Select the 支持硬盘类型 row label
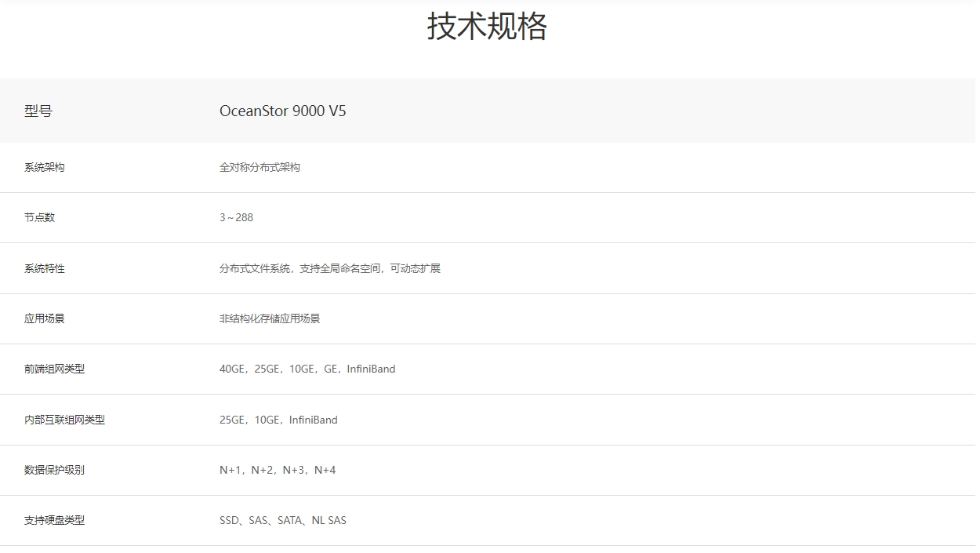Viewport: 980px width, 553px height. click(x=54, y=520)
